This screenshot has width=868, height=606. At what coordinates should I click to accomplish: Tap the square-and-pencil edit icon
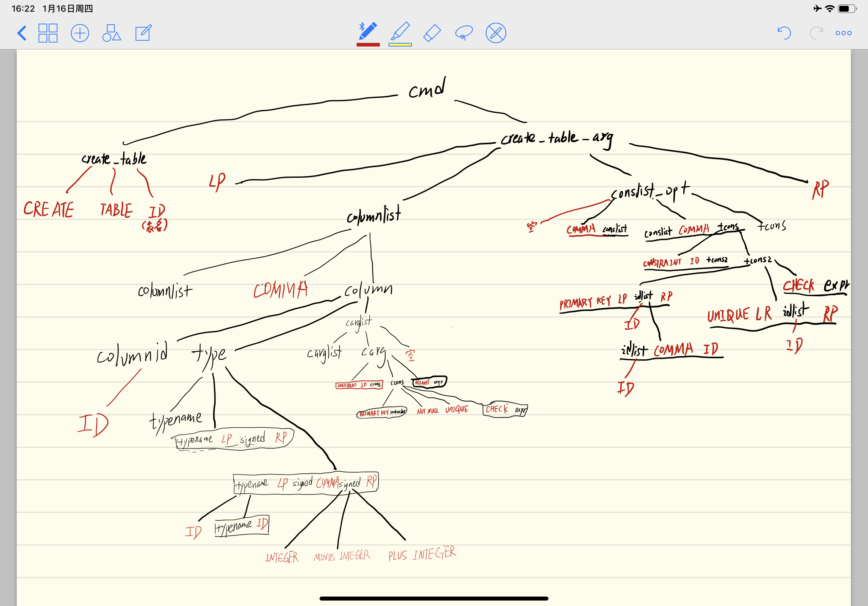click(x=144, y=33)
